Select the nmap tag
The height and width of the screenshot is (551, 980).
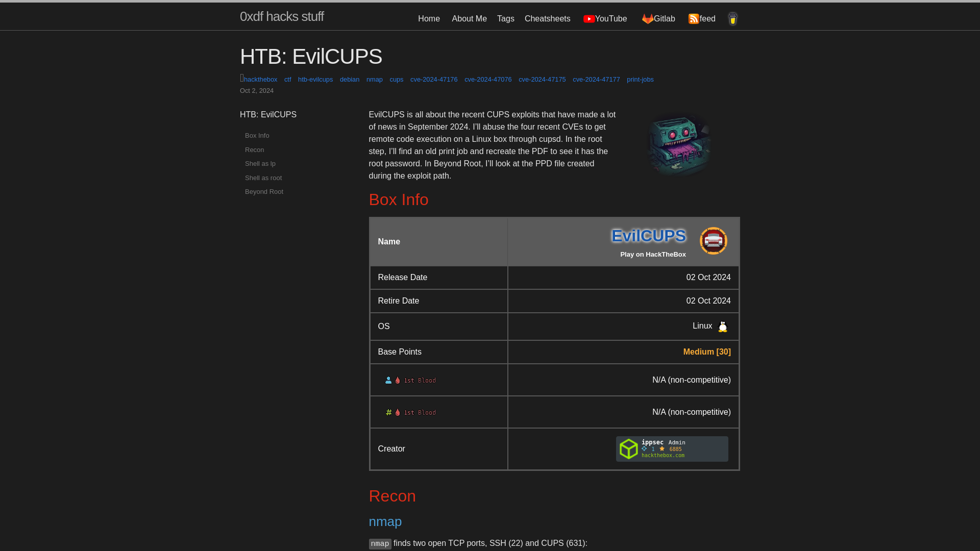coord(374,80)
